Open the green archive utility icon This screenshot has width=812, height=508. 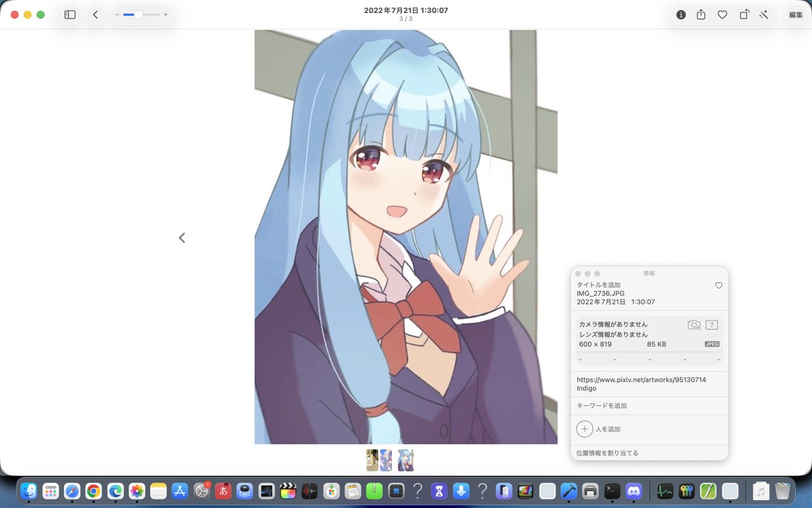click(375, 490)
